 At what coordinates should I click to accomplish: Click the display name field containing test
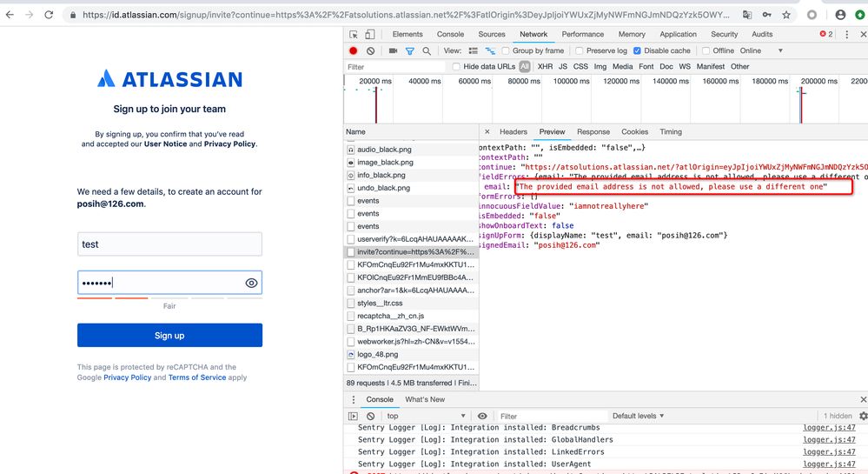pos(169,244)
